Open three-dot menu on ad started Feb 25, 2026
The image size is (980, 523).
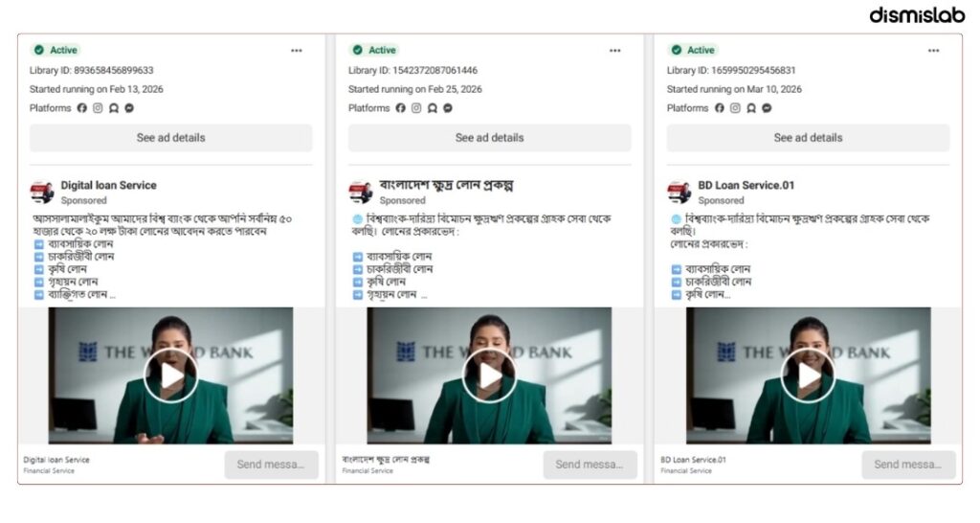pos(615,51)
